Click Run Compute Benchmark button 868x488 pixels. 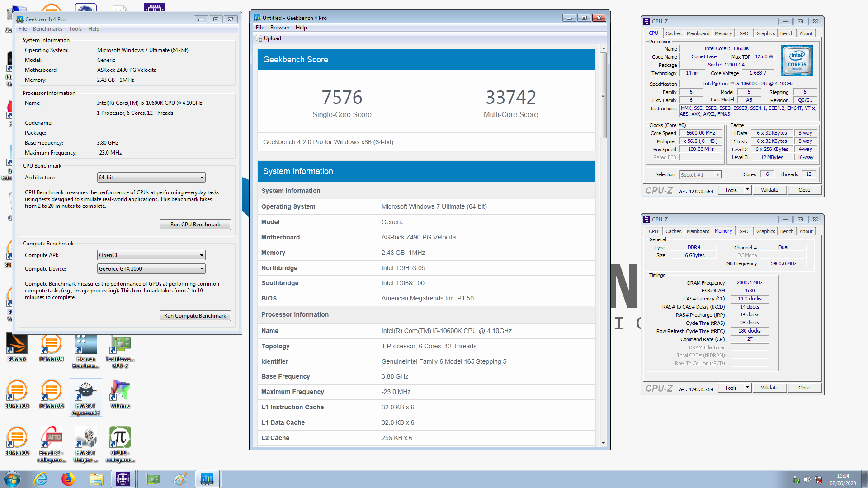click(x=195, y=316)
